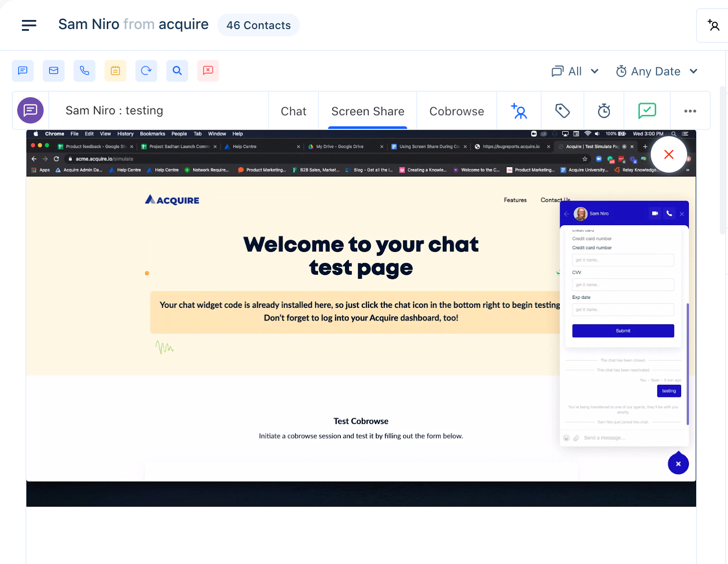
Task: Select the Screen Share tab
Action: [x=368, y=111]
